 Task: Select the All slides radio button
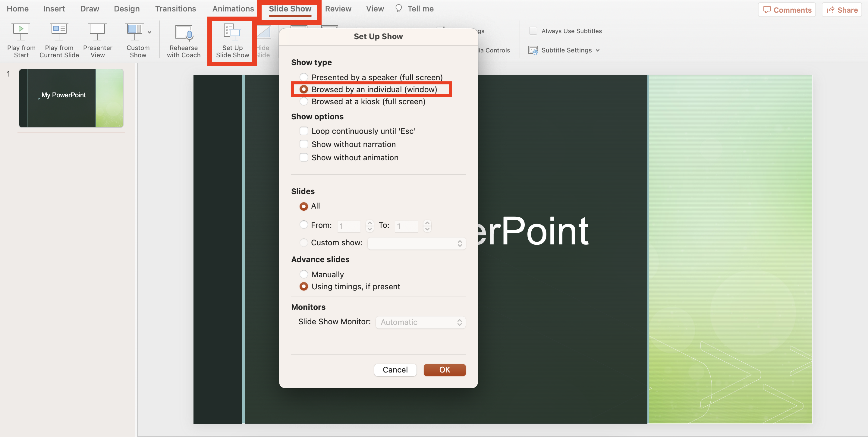[x=303, y=206]
